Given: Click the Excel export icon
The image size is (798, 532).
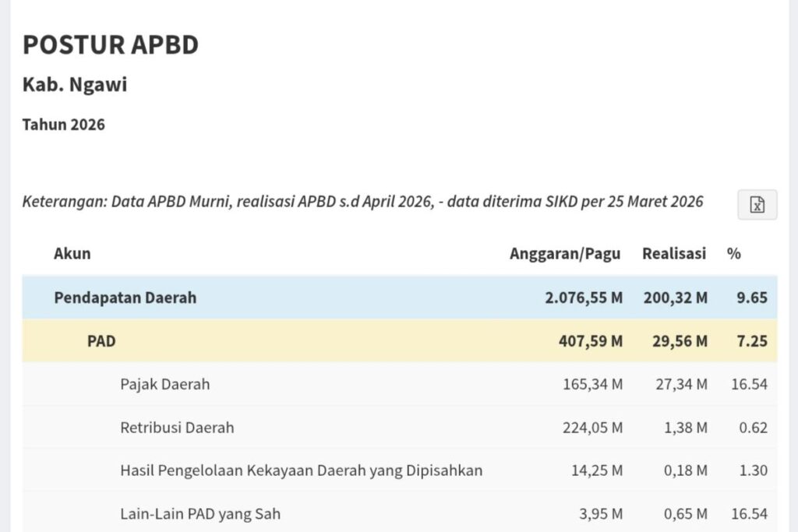Looking at the screenshot, I should (x=757, y=204).
